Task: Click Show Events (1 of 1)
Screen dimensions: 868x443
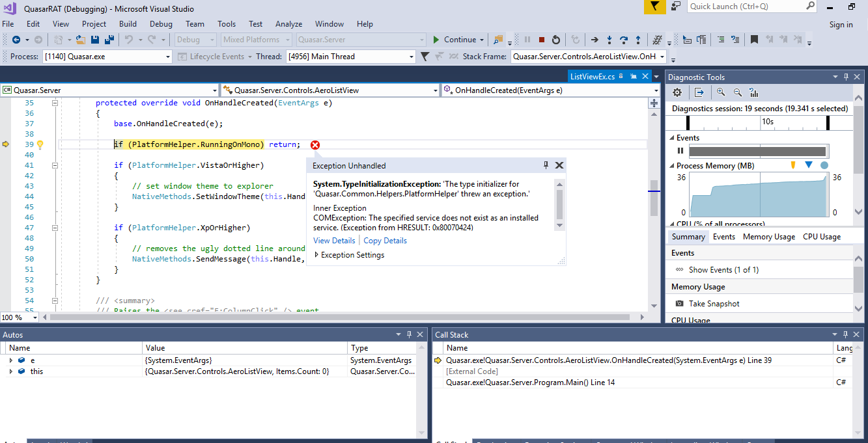Action: [723, 270]
